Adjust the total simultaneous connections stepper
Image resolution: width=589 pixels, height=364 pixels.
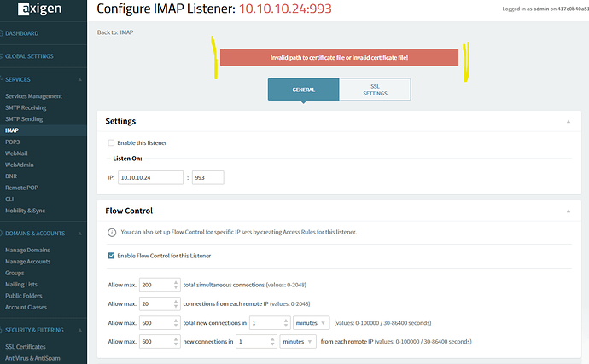click(175, 284)
